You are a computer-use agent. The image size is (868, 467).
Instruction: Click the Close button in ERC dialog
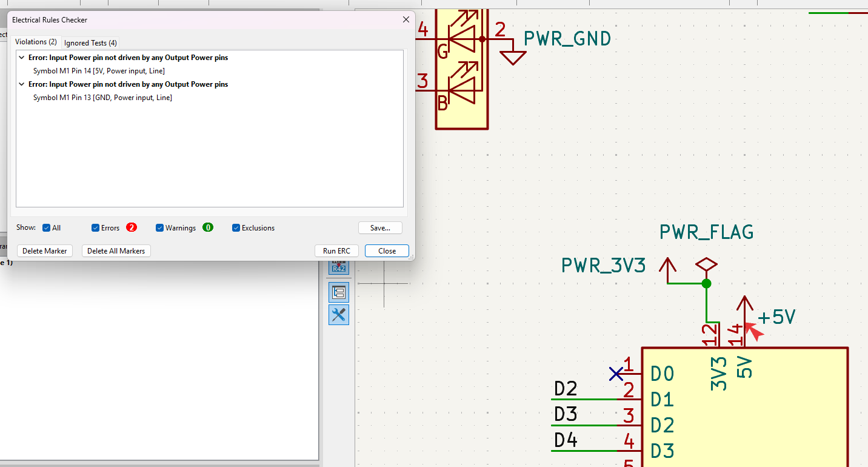tap(387, 251)
